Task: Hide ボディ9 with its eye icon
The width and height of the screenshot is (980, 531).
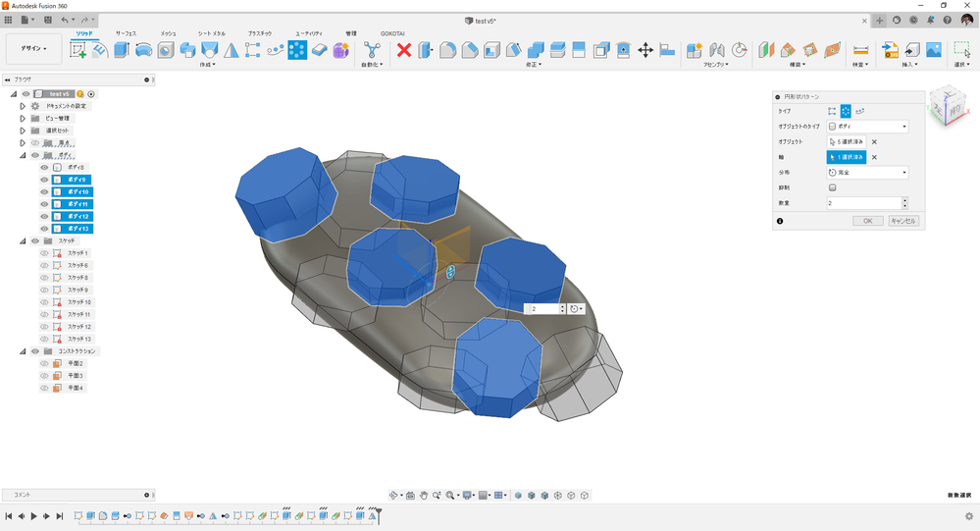Action: (44, 180)
